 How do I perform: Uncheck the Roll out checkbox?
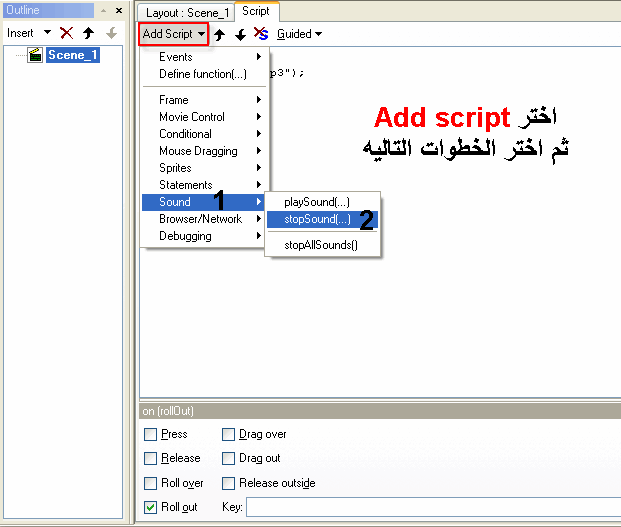click(x=150, y=507)
